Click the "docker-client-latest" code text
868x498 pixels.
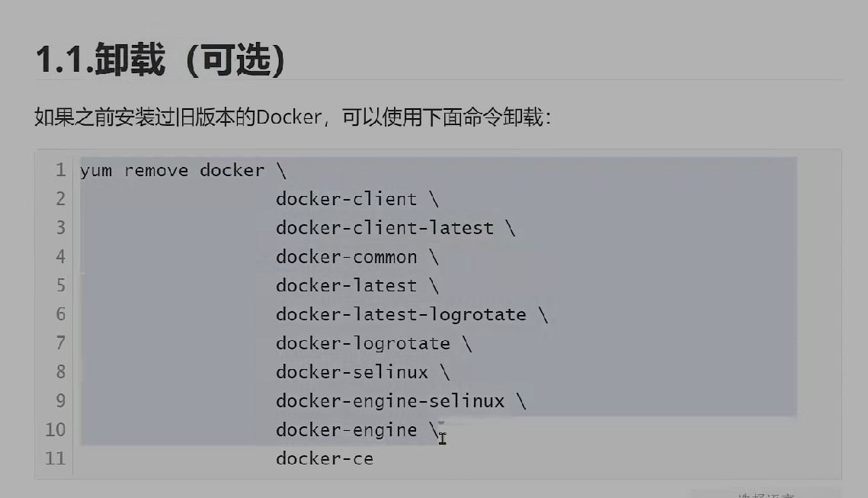[x=384, y=228]
